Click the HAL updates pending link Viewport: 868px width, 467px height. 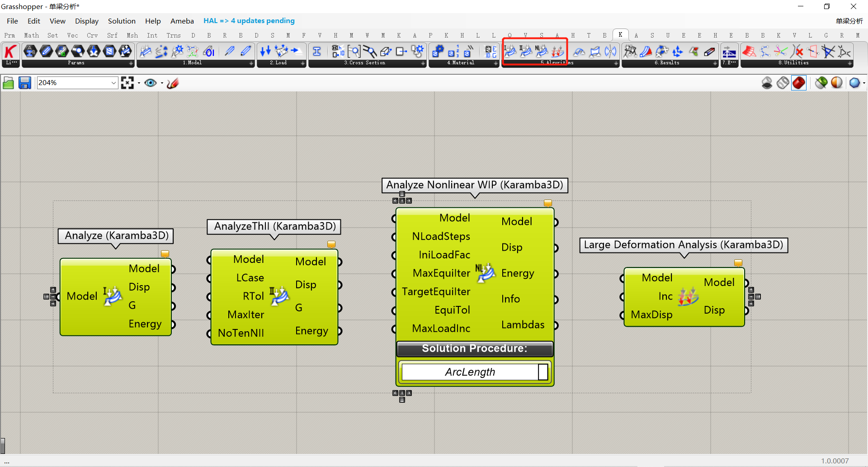249,21
